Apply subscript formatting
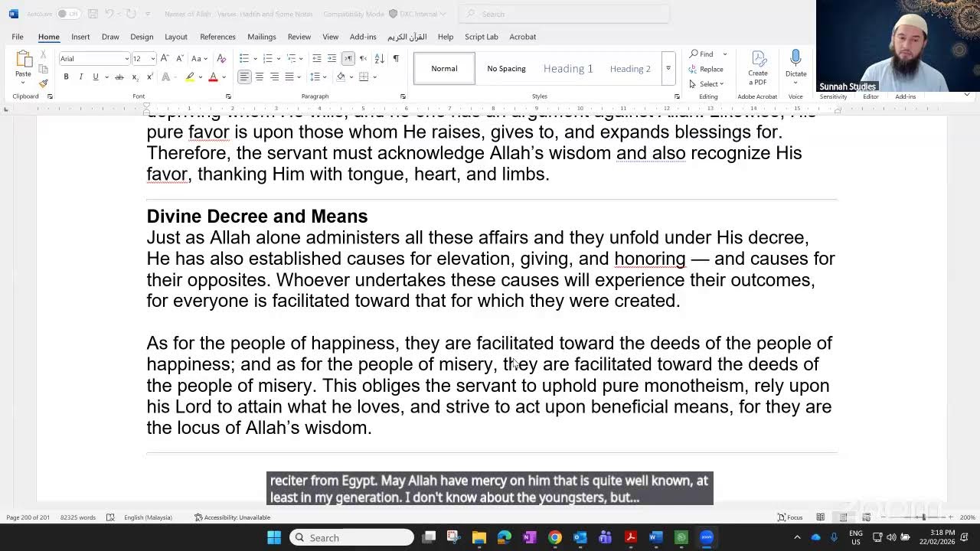980x551 pixels. click(x=135, y=77)
